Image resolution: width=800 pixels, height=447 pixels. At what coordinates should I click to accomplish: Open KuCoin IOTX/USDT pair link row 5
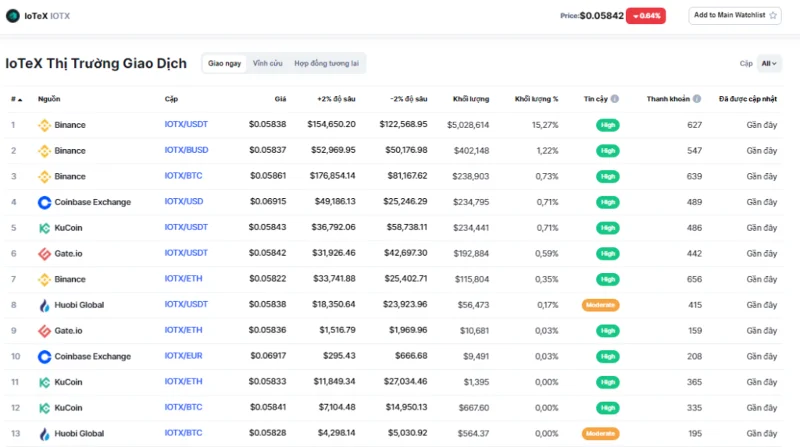pos(186,227)
